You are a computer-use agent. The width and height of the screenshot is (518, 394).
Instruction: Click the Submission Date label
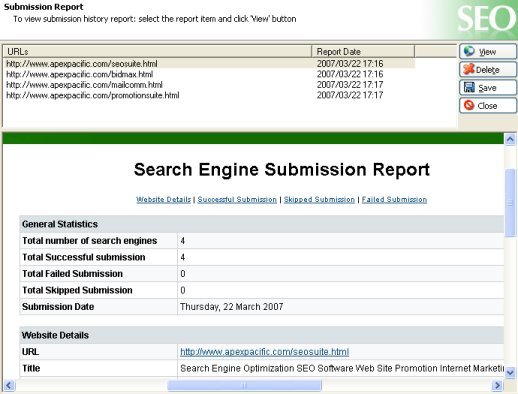(58, 307)
